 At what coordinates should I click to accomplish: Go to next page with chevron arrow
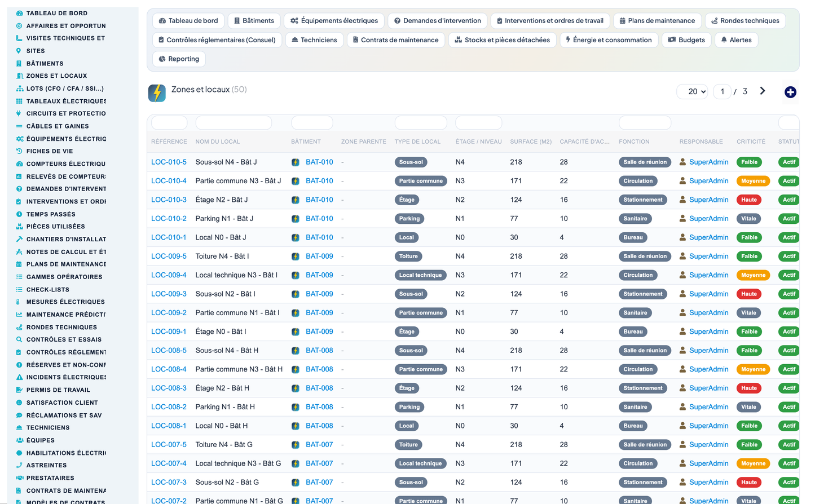(x=763, y=91)
